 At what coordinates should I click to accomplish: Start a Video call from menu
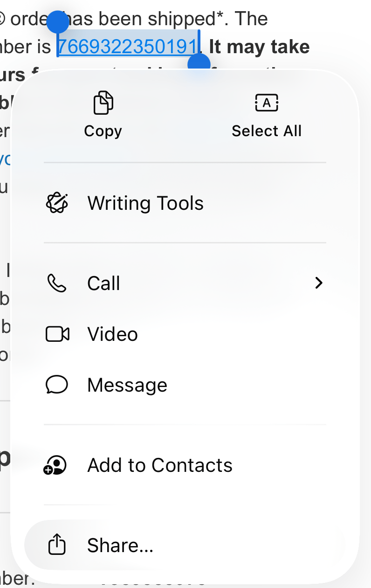tap(112, 334)
